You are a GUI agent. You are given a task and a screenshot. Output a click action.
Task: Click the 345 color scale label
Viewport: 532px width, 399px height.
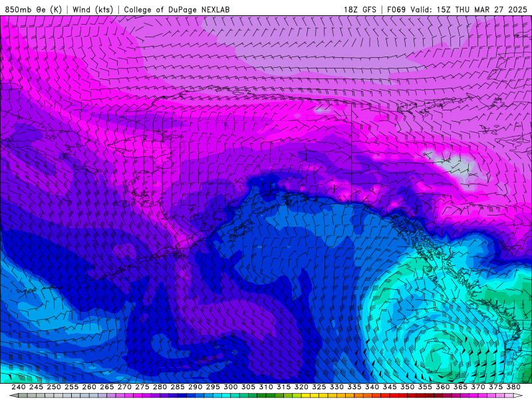click(390, 387)
